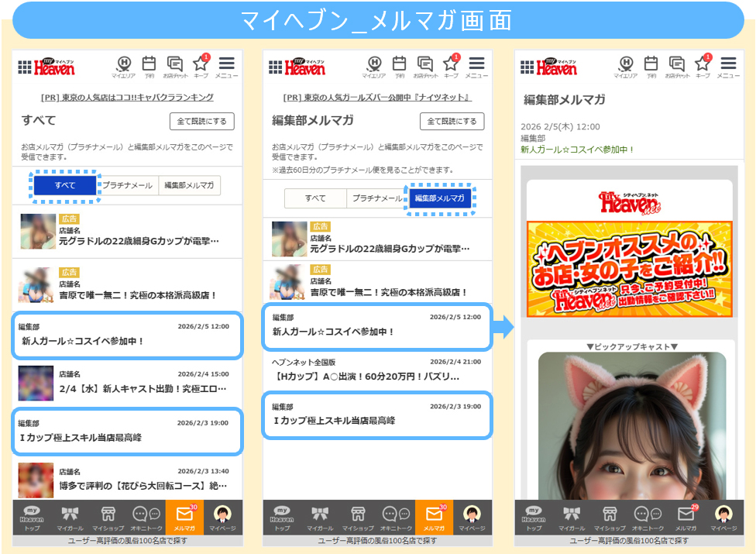Open PR link for キャバクラランキング
The image size is (756, 554).
127,98
